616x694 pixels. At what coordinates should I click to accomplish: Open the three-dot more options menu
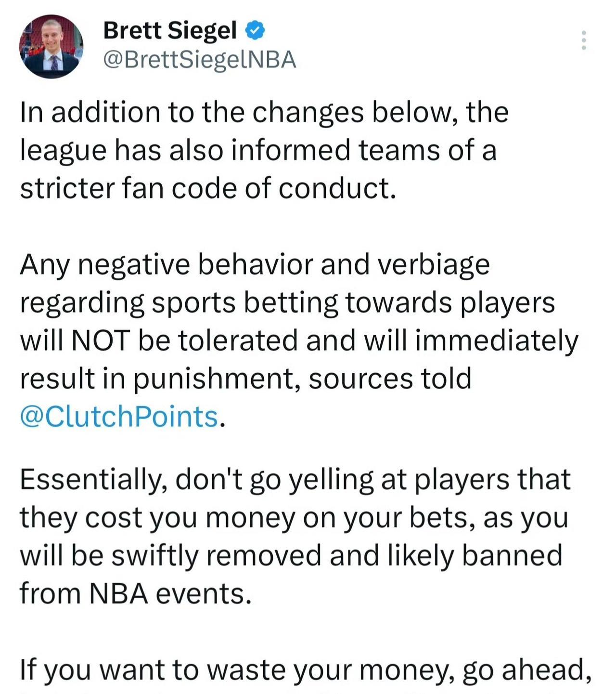click(x=583, y=40)
